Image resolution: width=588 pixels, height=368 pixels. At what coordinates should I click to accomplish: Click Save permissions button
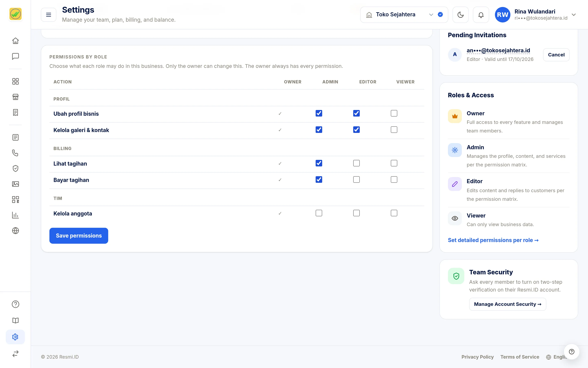[79, 236]
